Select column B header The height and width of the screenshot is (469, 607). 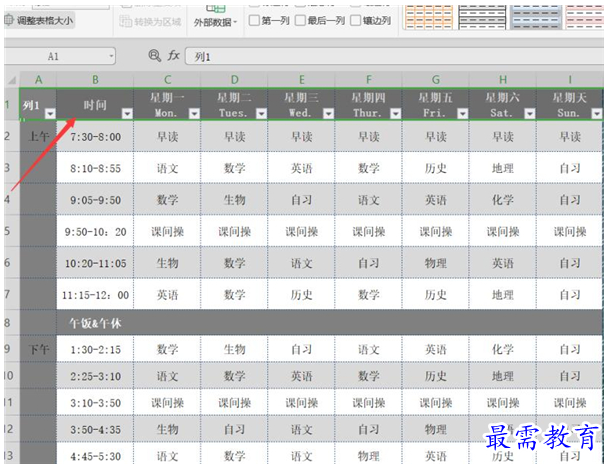click(95, 80)
